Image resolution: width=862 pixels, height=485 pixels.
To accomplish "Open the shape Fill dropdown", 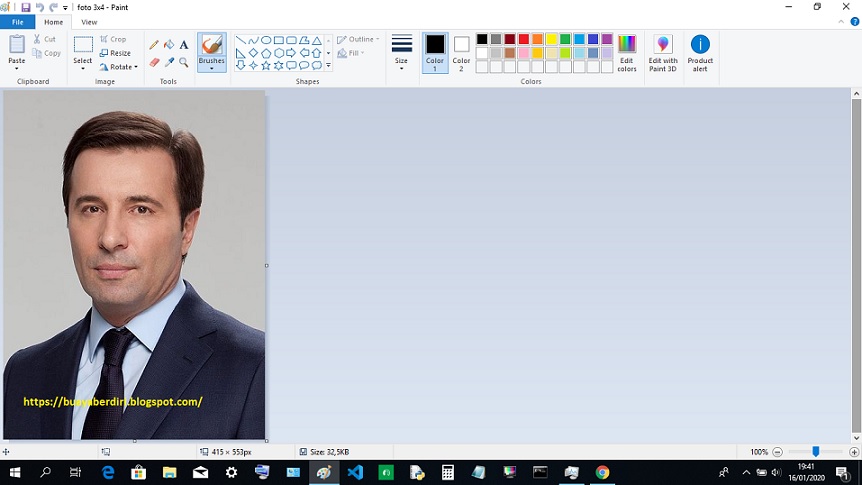I will tap(351, 53).
